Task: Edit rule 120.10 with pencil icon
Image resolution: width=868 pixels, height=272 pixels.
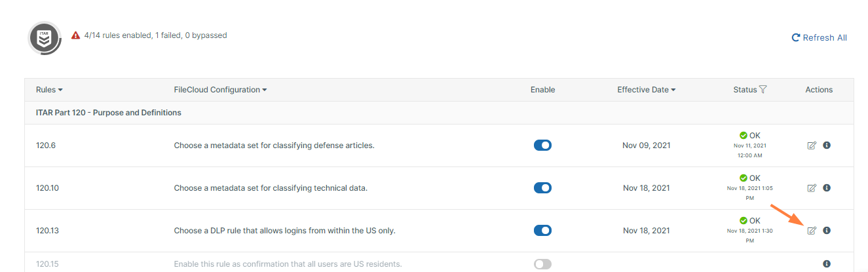Action: pyautogui.click(x=812, y=188)
